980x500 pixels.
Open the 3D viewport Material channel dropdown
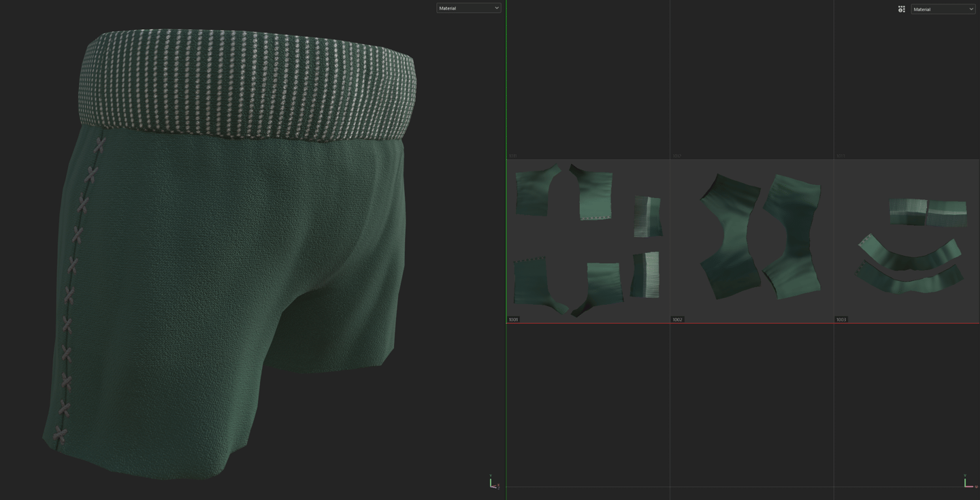[x=468, y=8]
